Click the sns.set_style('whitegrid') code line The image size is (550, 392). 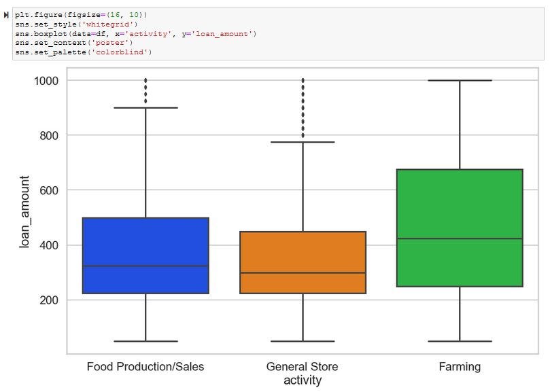[76, 24]
